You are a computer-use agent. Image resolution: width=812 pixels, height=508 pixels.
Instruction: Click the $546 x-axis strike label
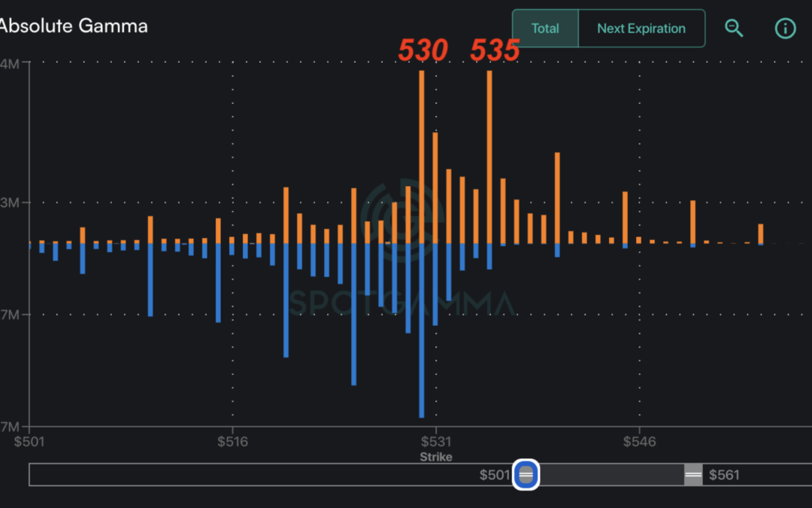tap(640, 442)
